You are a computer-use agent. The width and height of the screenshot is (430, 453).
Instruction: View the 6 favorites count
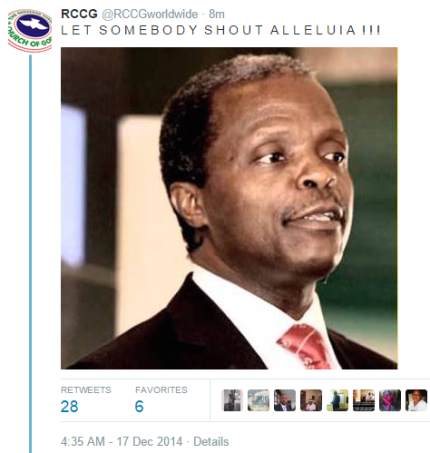click(139, 407)
